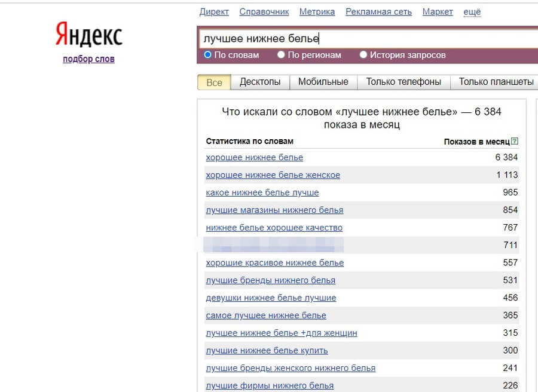Open the «Директ» menu item
The width and height of the screenshot is (538, 392).
pos(214,11)
